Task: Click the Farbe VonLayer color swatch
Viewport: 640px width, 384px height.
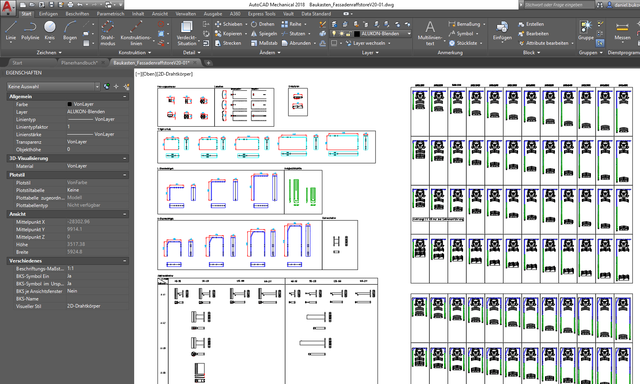Action: point(69,104)
